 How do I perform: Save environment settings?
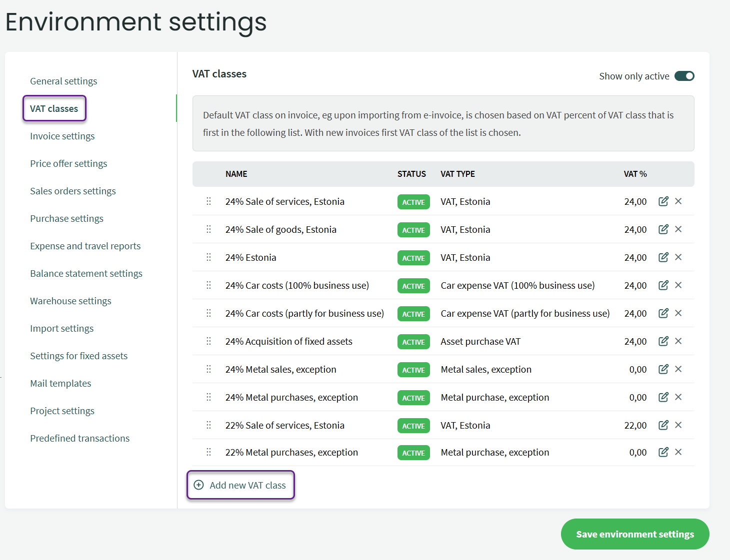[x=634, y=534]
